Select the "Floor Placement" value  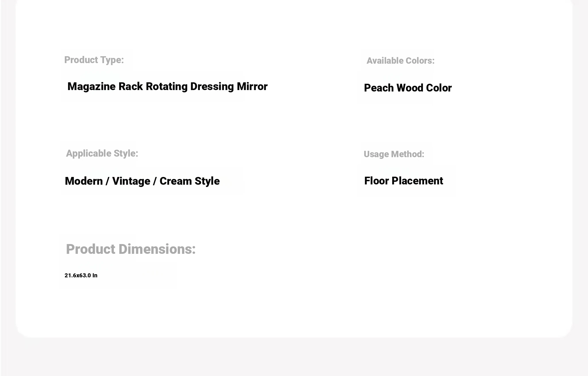[x=404, y=181]
